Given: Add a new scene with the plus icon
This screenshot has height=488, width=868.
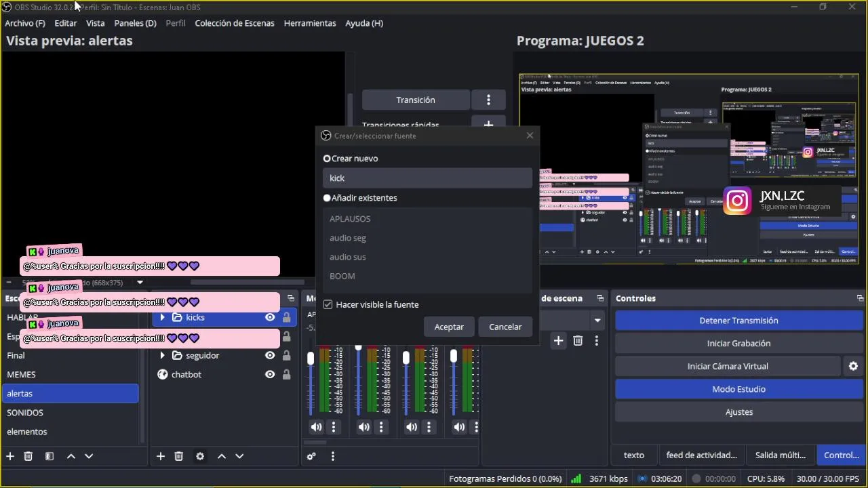Looking at the screenshot, I should [10, 456].
